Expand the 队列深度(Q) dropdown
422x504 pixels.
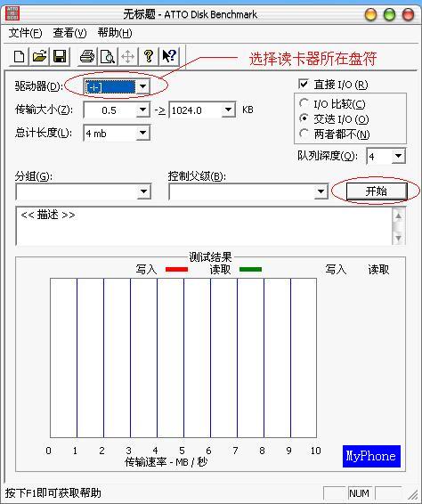(399, 156)
